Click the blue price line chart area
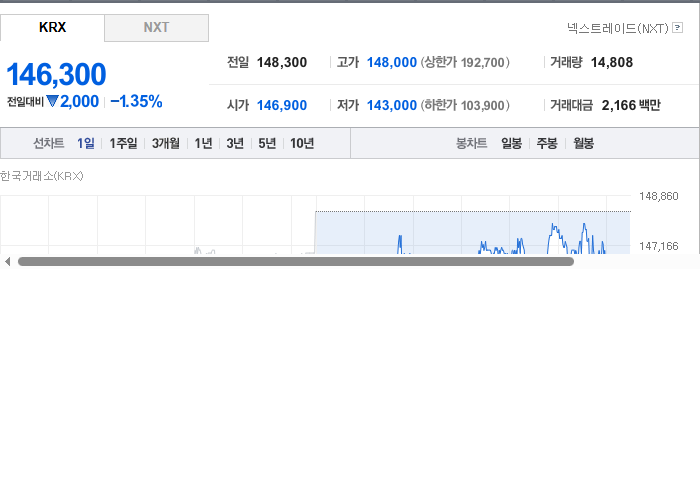The image size is (700, 490). click(x=473, y=233)
